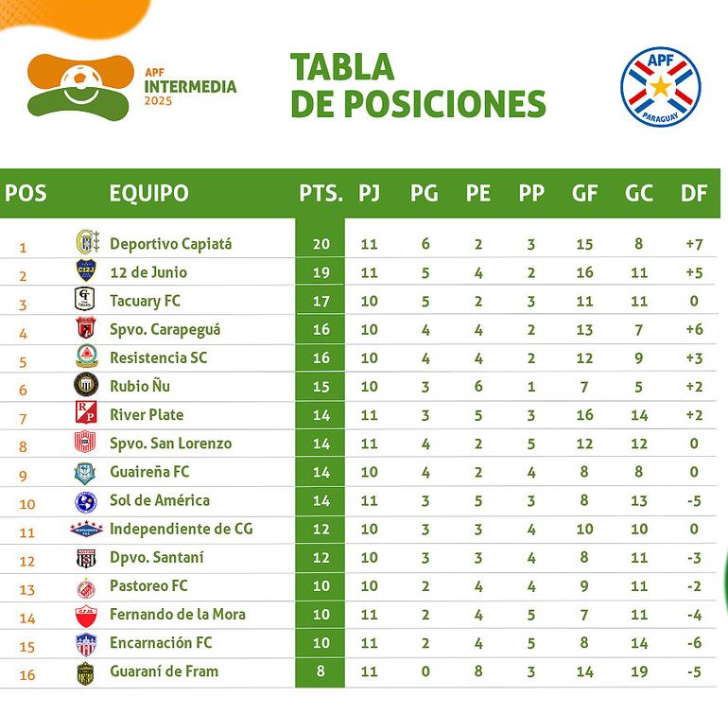Click the Sol de América blue crest

(86, 500)
